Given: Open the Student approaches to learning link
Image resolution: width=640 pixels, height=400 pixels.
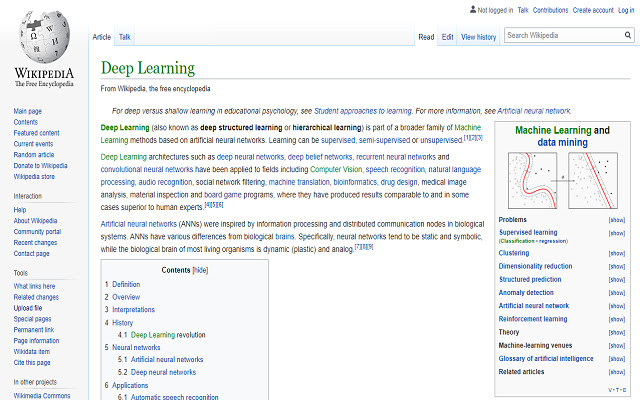Looking at the screenshot, I should point(353,111).
